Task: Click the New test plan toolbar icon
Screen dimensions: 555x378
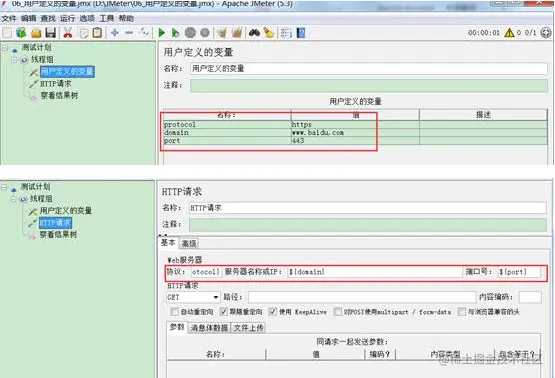Action: click(7, 33)
